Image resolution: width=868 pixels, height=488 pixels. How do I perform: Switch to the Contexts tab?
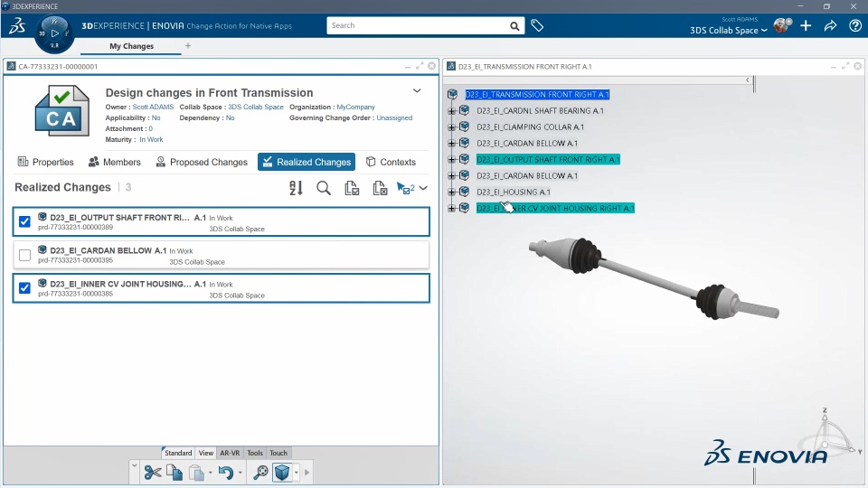391,162
